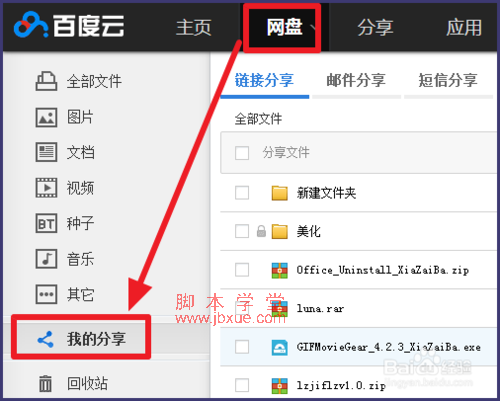Click the Baidu Cloud logo icon

click(x=30, y=25)
